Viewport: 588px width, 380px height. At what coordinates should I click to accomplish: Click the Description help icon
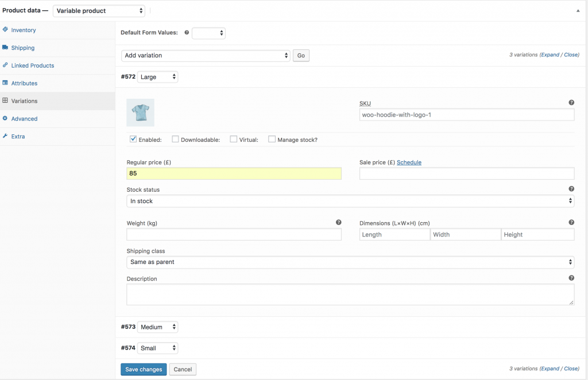click(571, 278)
